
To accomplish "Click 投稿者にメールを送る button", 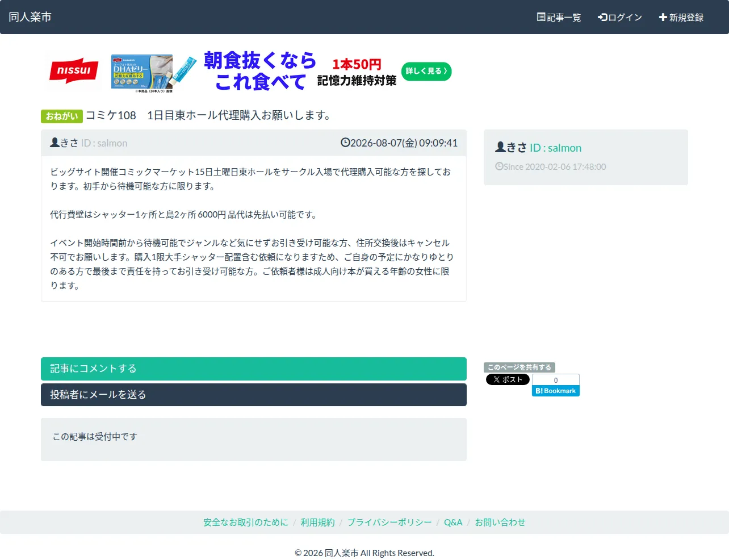I will 254,395.
